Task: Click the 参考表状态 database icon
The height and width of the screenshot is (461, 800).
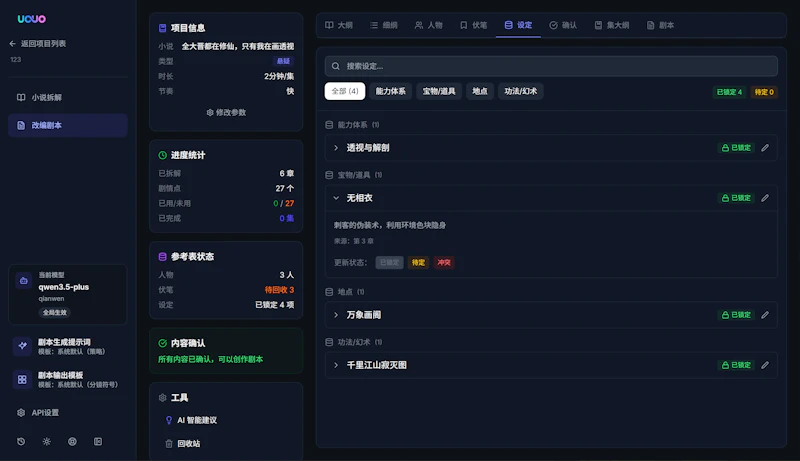Action: pos(162,257)
